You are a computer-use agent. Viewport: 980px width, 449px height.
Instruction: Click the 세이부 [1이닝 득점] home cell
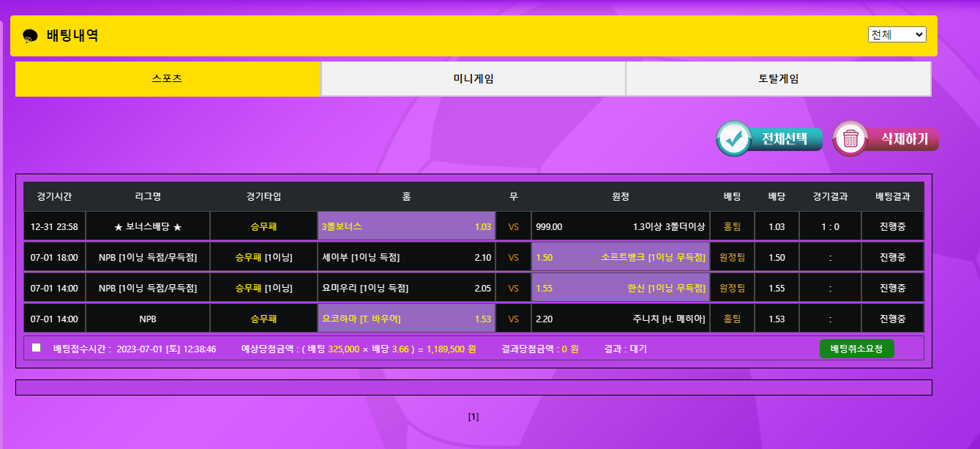pos(406,257)
